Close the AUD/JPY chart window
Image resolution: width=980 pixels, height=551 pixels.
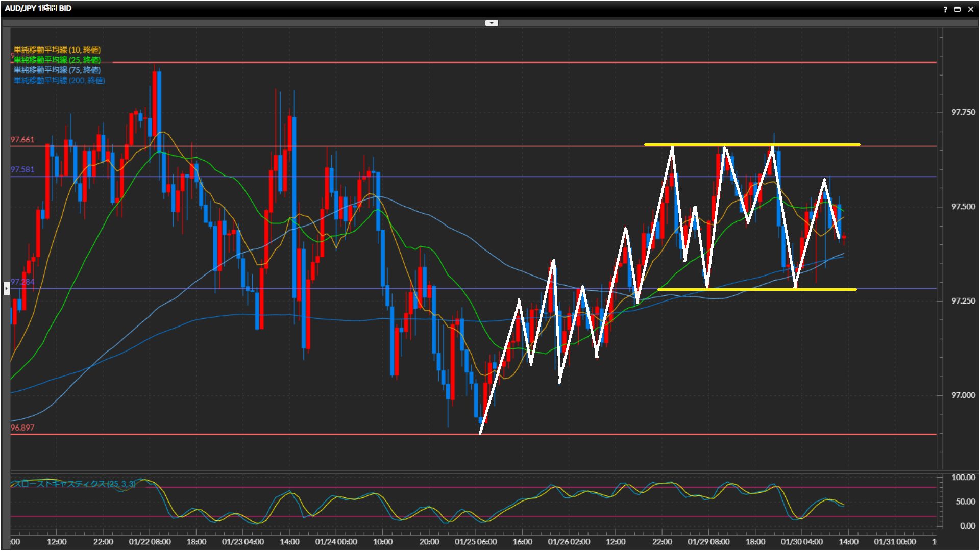(971, 9)
